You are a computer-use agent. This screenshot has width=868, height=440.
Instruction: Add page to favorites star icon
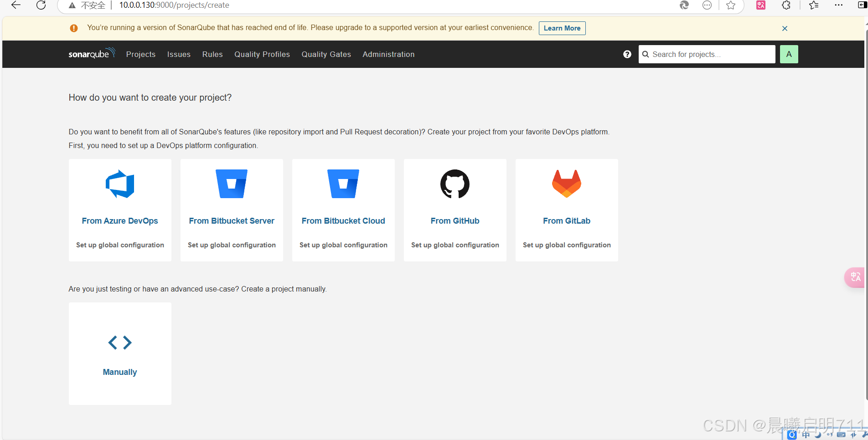tap(731, 5)
